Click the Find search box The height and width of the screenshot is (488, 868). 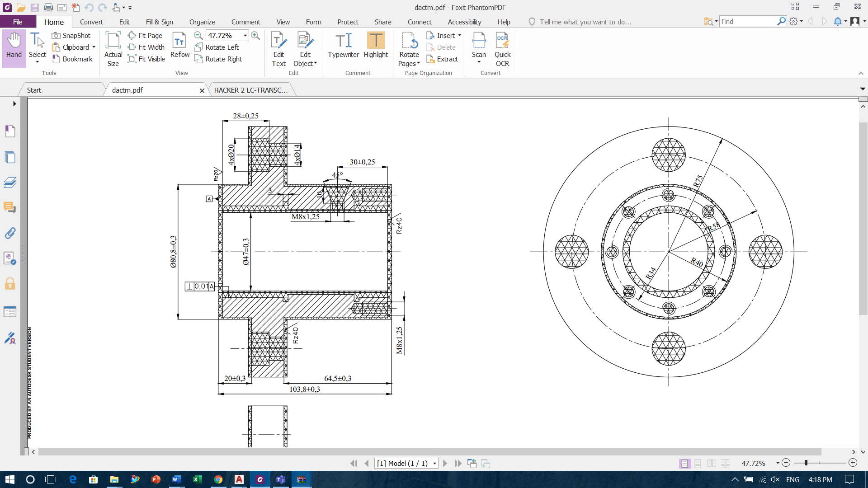(x=748, y=21)
